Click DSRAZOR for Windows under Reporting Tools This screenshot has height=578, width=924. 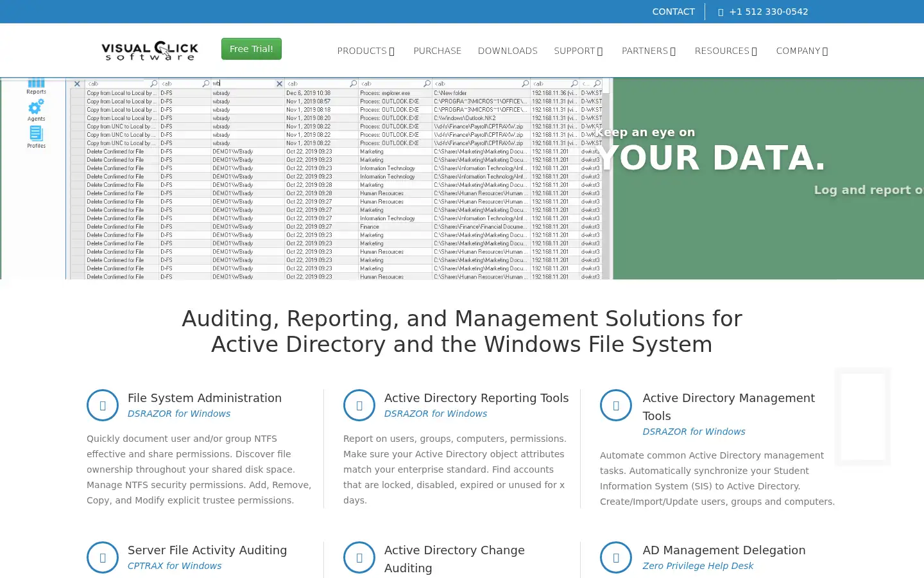point(436,414)
